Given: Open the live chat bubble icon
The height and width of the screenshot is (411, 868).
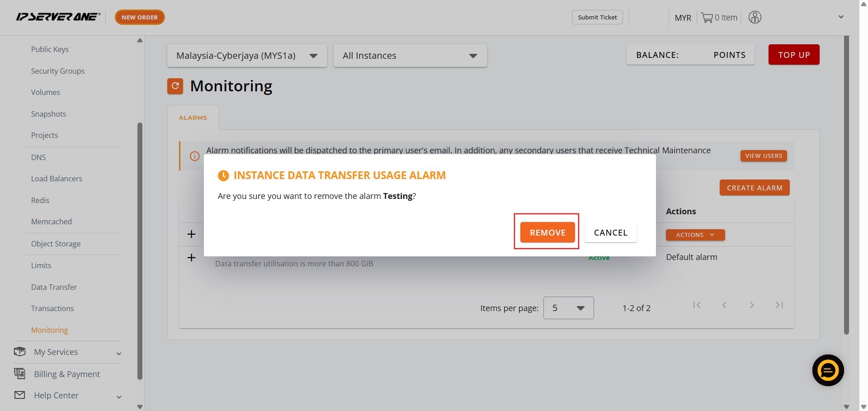Looking at the screenshot, I should pyautogui.click(x=828, y=370).
